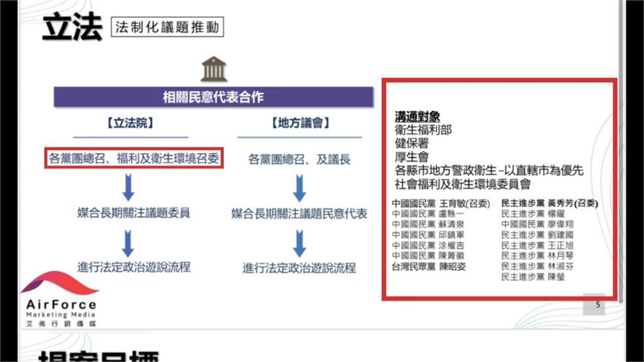
Task: Select 民主進步黨 黃秀芳(召委) entry
Action: (x=551, y=202)
